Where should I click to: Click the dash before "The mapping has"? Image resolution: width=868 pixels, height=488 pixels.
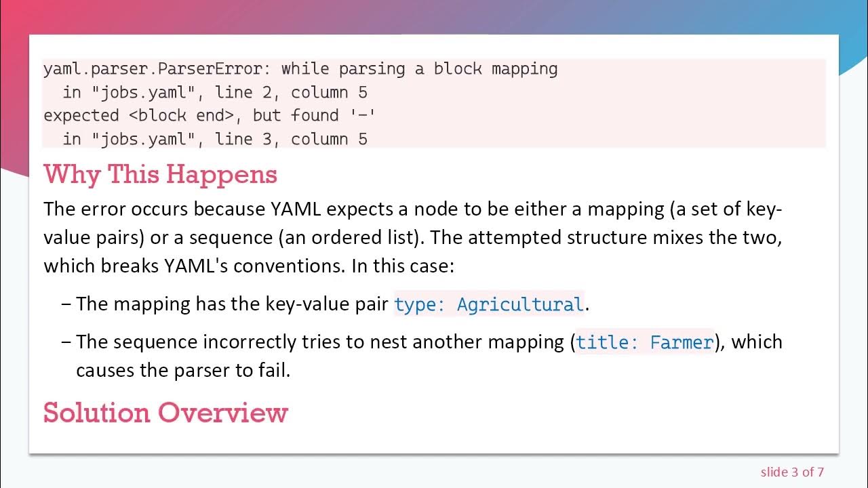[x=66, y=304]
